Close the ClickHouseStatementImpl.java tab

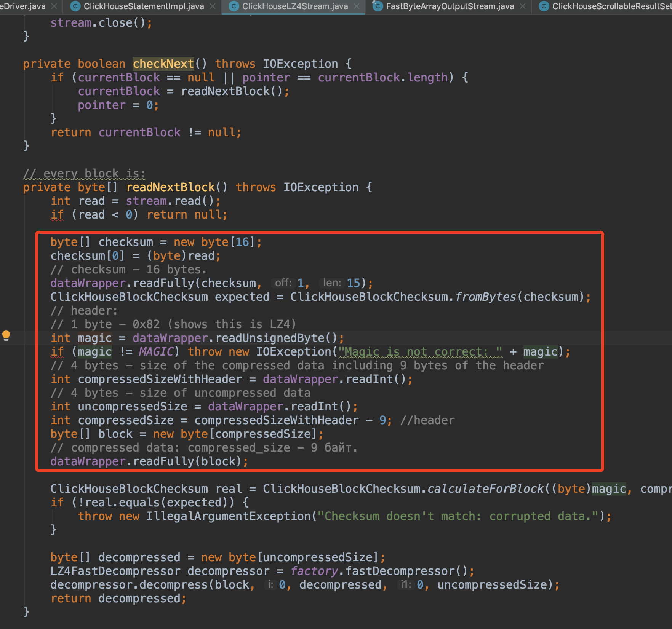(x=213, y=6)
